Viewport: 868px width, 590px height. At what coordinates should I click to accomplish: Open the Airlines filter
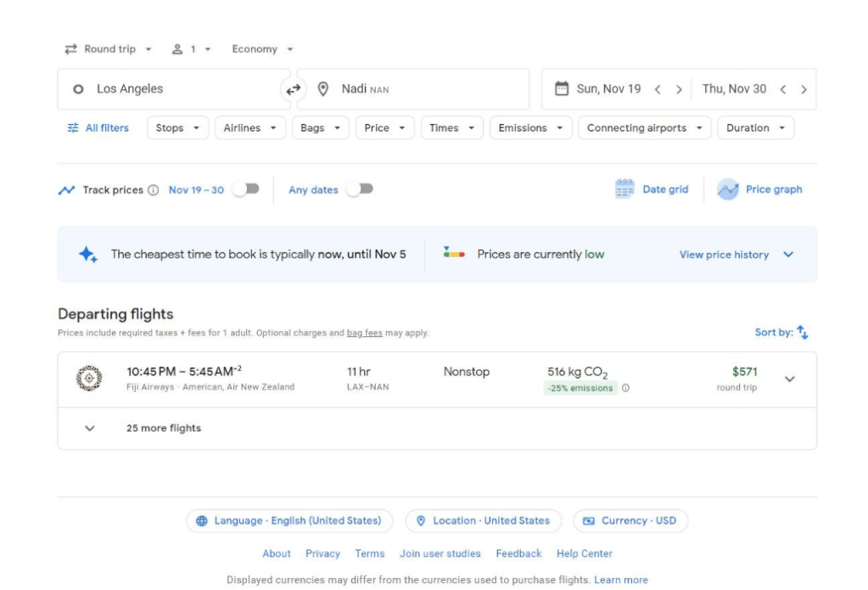[x=249, y=128]
